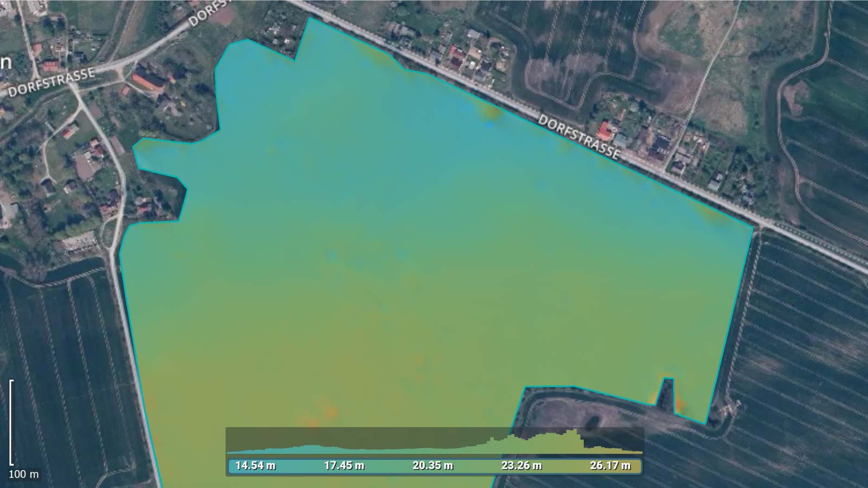Select the 14.54 m elevation label
Viewport: 868px width, 488px height.
pyautogui.click(x=255, y=465)
